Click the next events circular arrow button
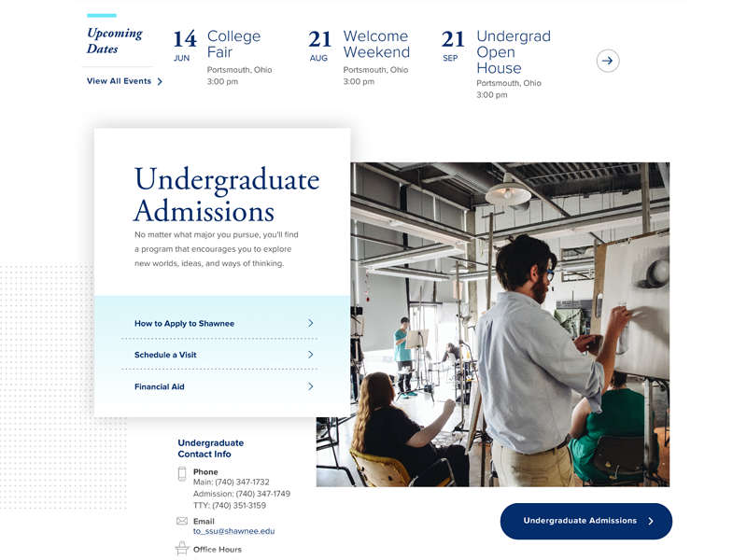Screen dimensions: 747x560 608,61
